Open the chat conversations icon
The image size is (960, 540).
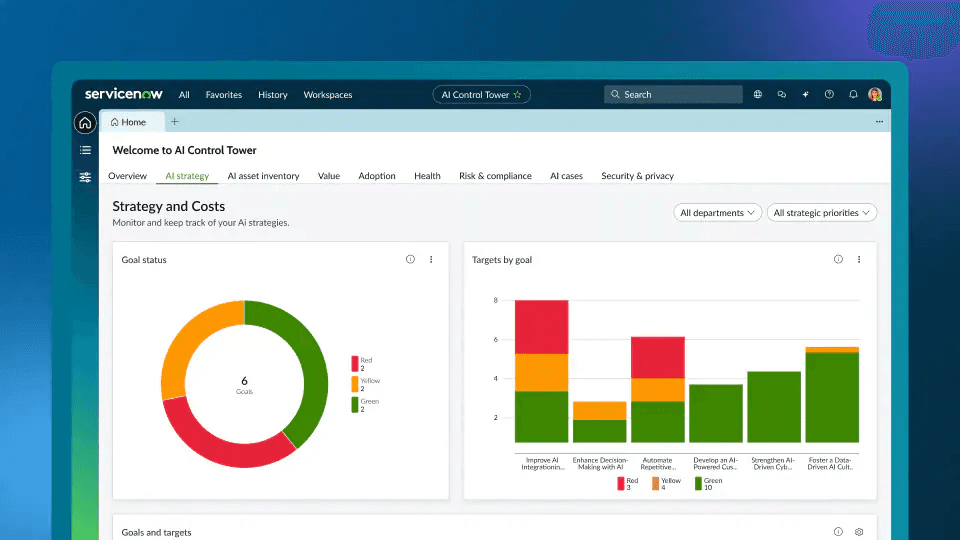point(782,94)
